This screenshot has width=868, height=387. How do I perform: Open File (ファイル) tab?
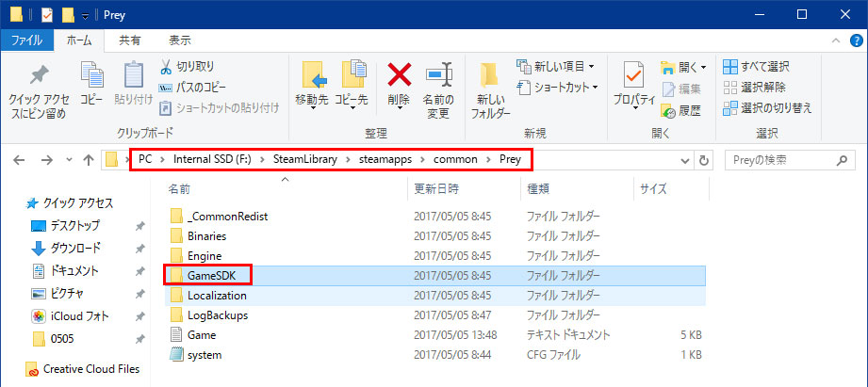click(x=26, y=40)
